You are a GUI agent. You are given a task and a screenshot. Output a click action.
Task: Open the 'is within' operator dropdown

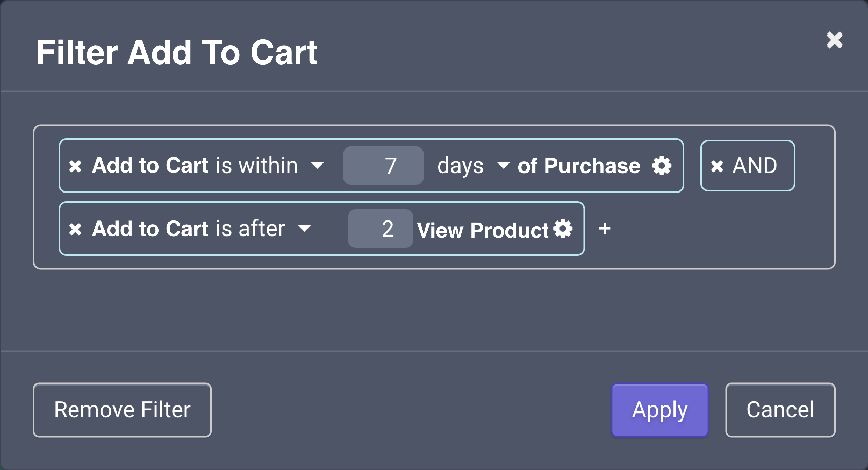[317, 166]
